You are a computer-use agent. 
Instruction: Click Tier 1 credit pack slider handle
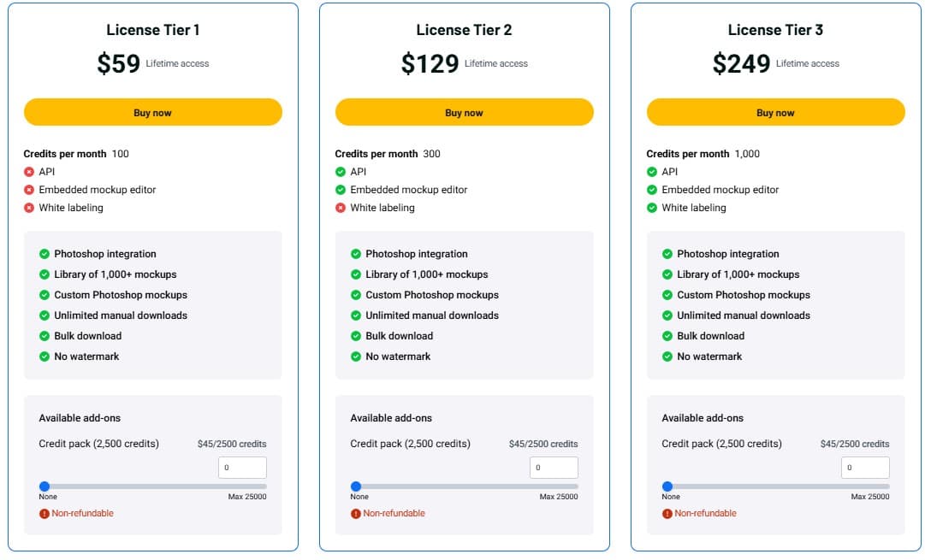pyautogui.click(x=44, y=486)
